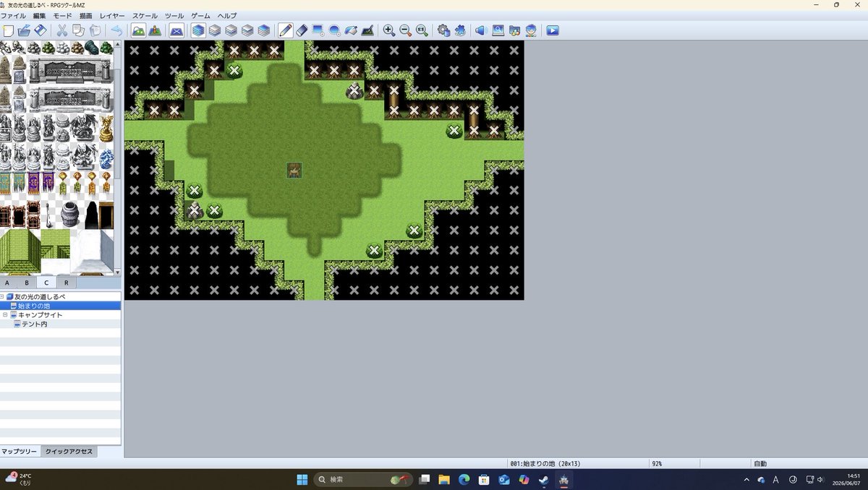Select the automatic layer button
This screenshot has width=868, height=490.
click(x=198, y=30)
